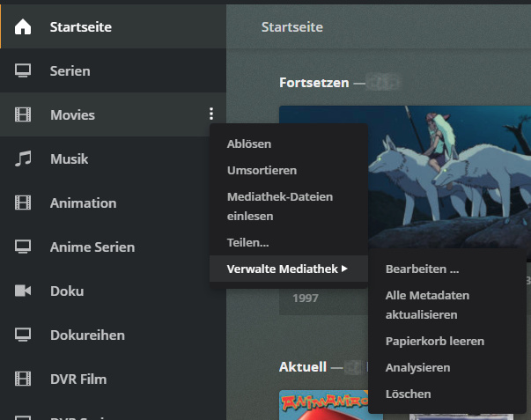
Task: Select Mediathek-Dateien einlesen menu entry
Action: [x=289, y=206]
